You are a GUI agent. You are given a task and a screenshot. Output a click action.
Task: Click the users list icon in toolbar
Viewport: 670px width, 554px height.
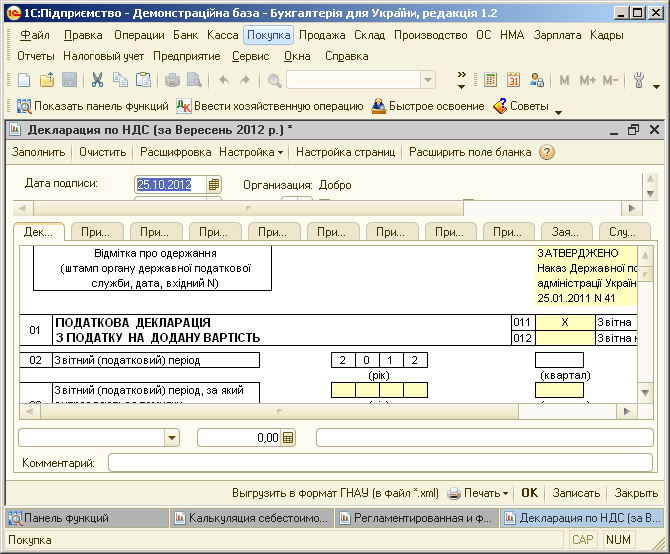tap(537, 80)
